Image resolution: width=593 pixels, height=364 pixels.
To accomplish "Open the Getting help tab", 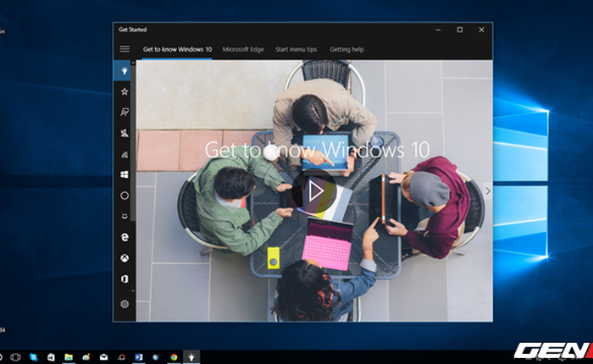I will pos(346,49).
